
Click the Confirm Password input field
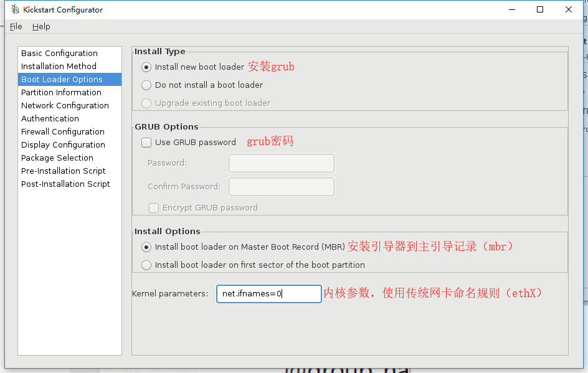(282, 187)
